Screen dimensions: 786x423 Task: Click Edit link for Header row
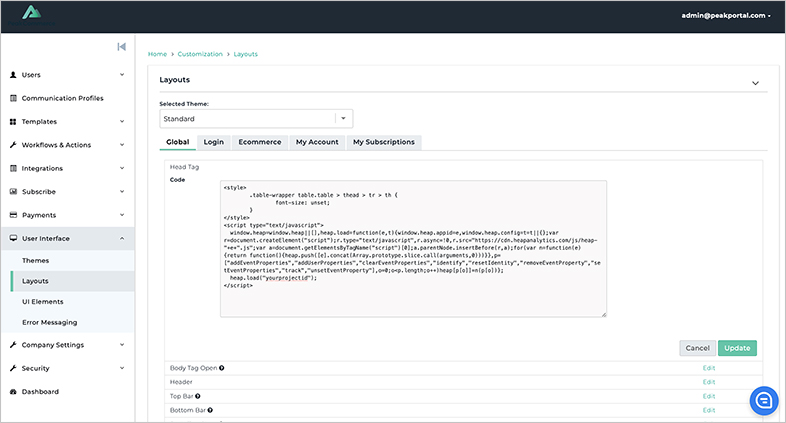(709, 382)
